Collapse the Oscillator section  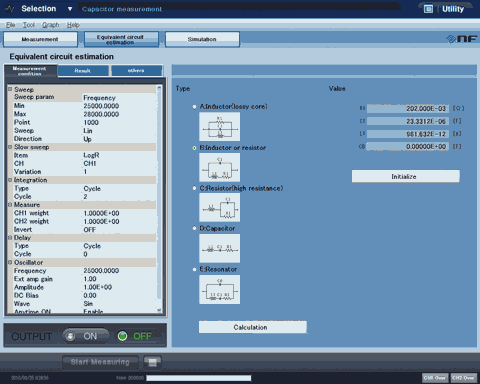click(10, 262)
